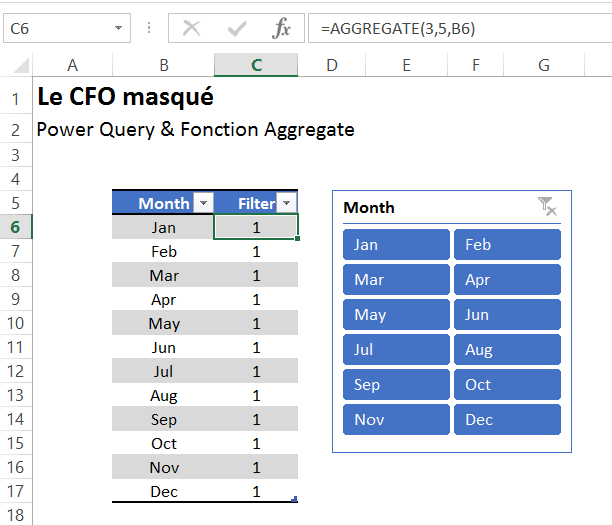Image resolution: width=612 pixels, height=525 pixels.
Task: Select column C header
Action: pos(256,65)
